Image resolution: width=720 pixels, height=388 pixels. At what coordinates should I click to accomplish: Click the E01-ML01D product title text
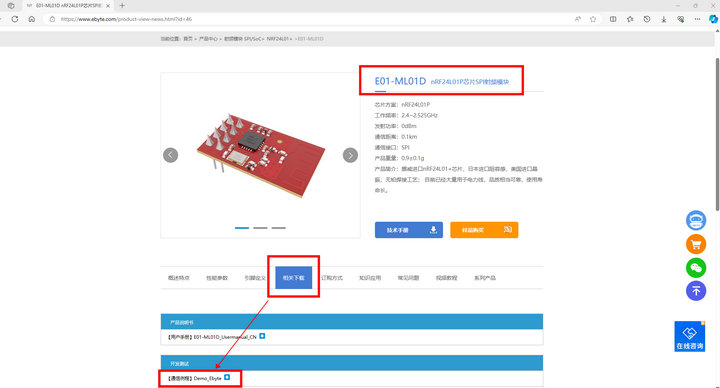pyautogui.click(x=400, y=81)
